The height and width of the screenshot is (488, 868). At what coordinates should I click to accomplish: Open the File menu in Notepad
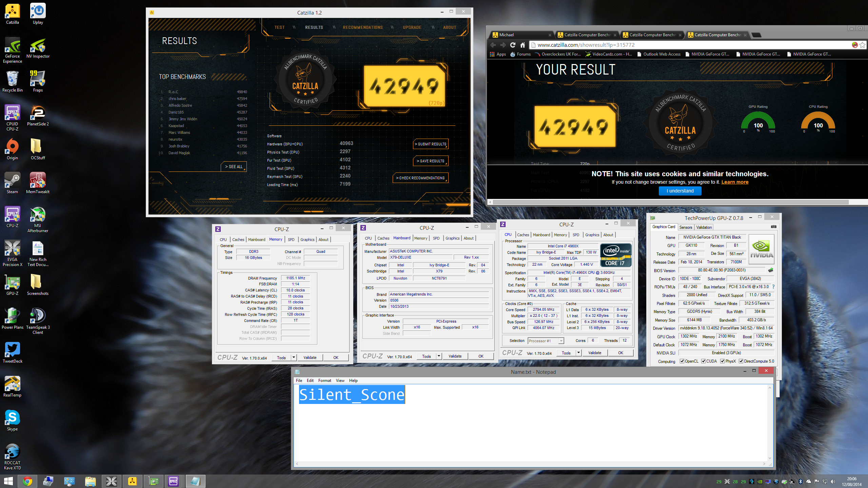click(x=299, y=381)
